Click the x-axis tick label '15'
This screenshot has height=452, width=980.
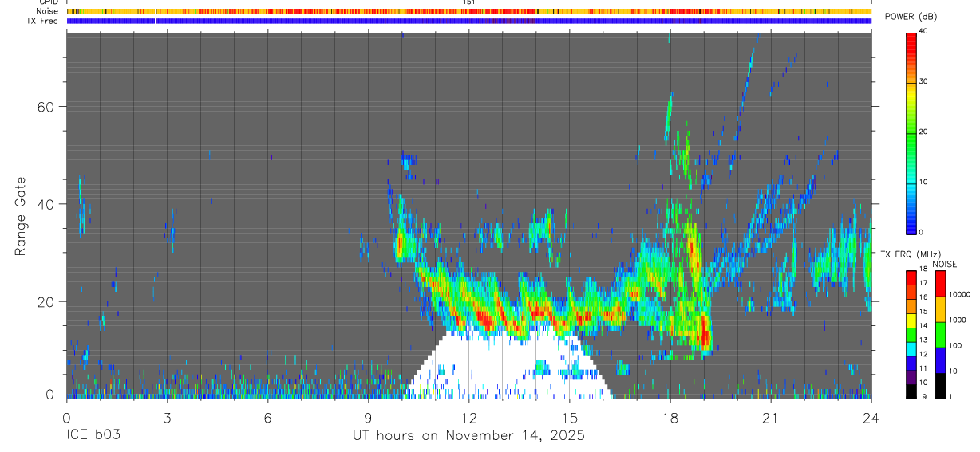point(570,418)
